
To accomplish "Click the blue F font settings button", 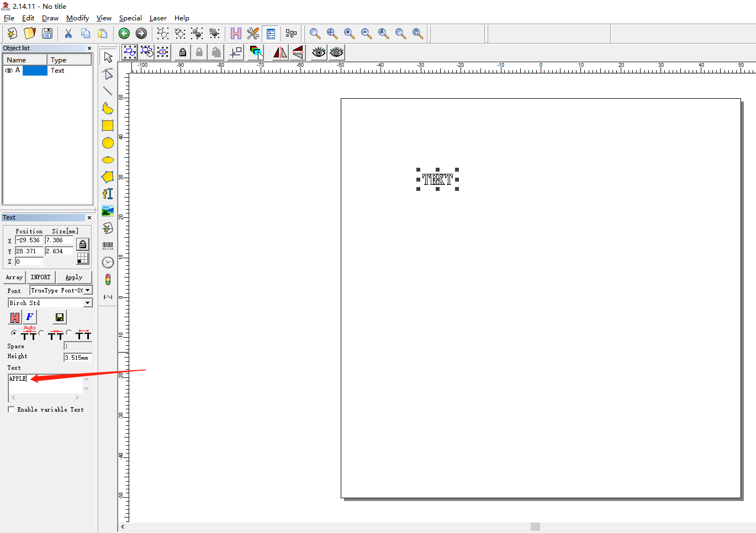I will click(30, 317).
